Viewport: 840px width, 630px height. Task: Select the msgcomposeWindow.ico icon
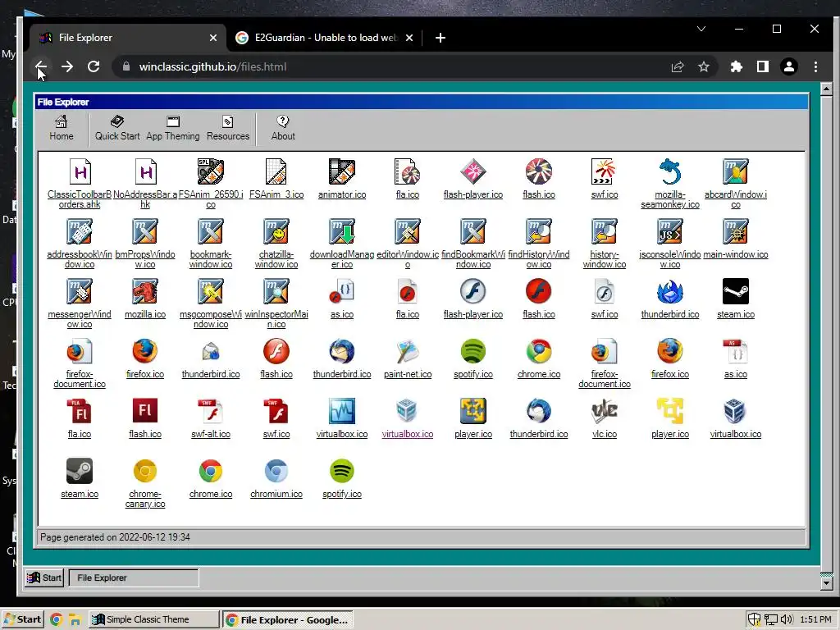(211, 292)
